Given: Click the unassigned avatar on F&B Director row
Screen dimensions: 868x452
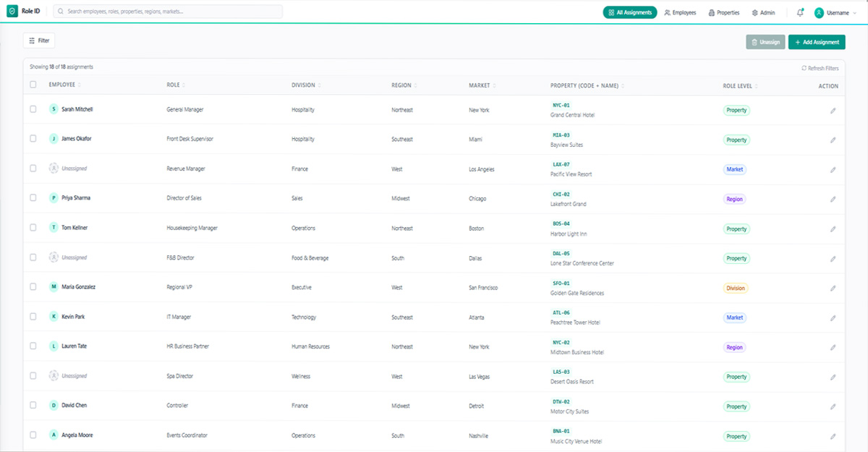Looking at the screenshot, I should coord(54,257).
